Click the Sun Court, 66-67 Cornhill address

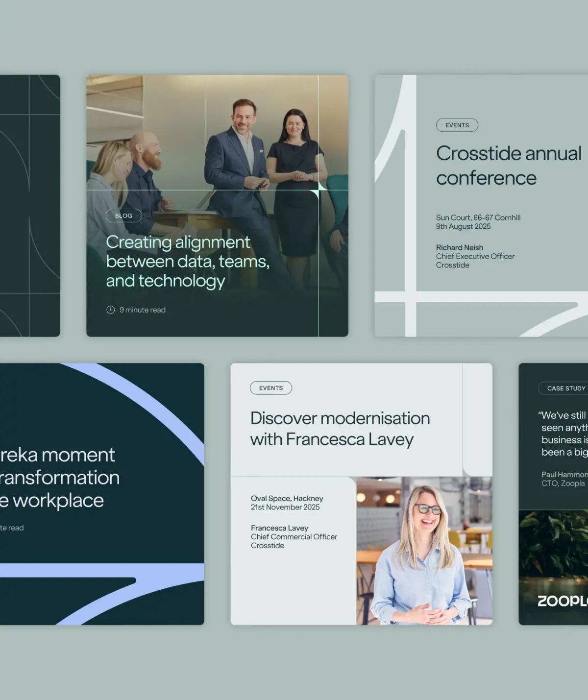(x=478, y=217)
